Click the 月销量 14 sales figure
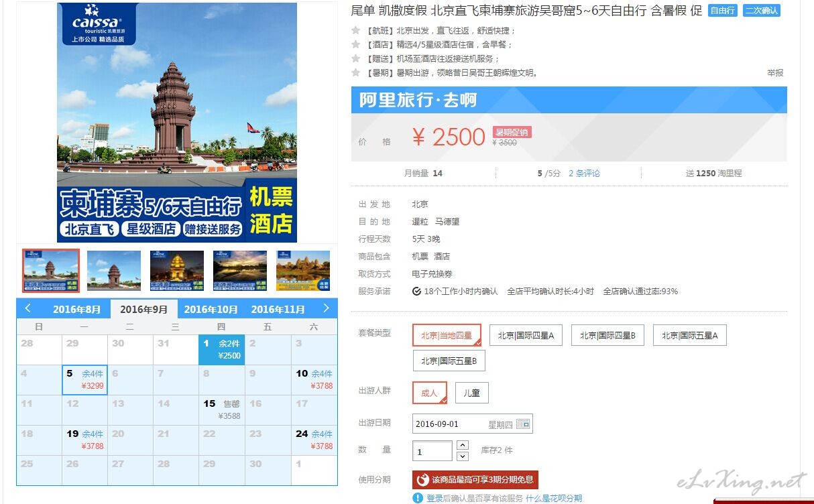 (423, 173)
